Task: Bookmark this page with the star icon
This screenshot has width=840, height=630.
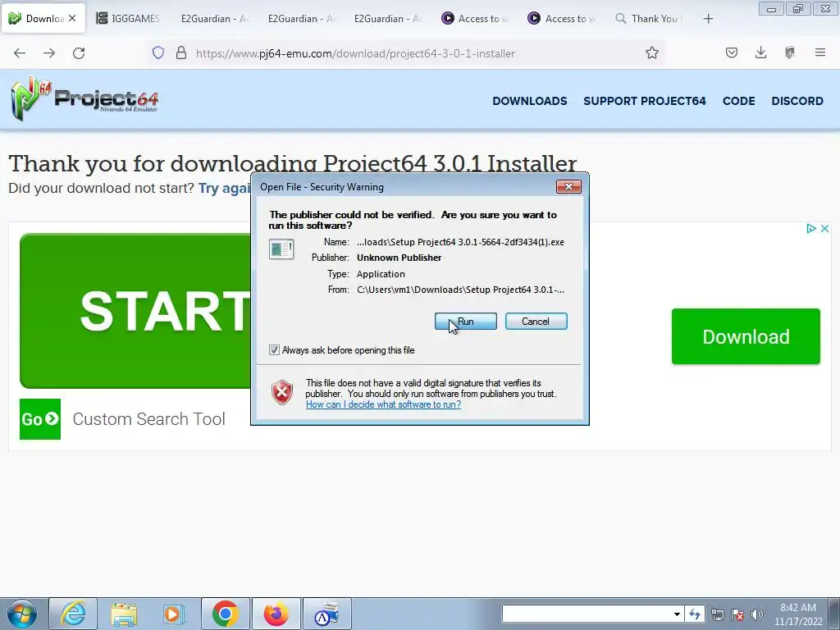Action: point(652,52)
